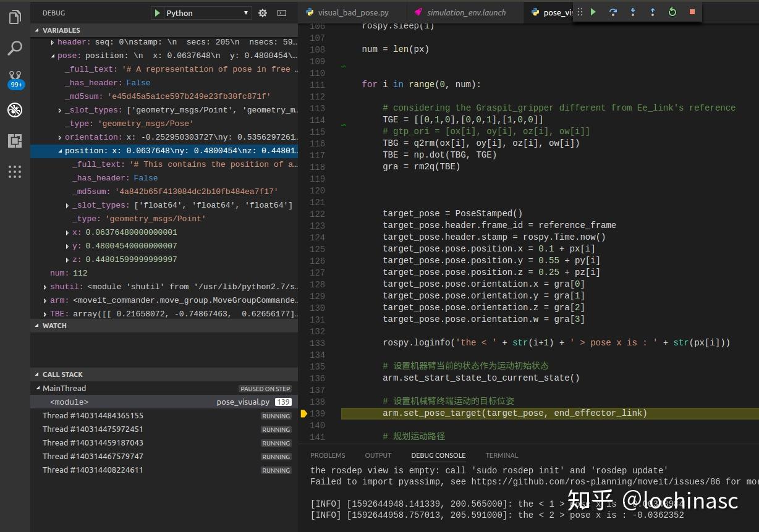Select Thread #140314475972451
This screenshot has width=759, height=532.
coord(164,429)
